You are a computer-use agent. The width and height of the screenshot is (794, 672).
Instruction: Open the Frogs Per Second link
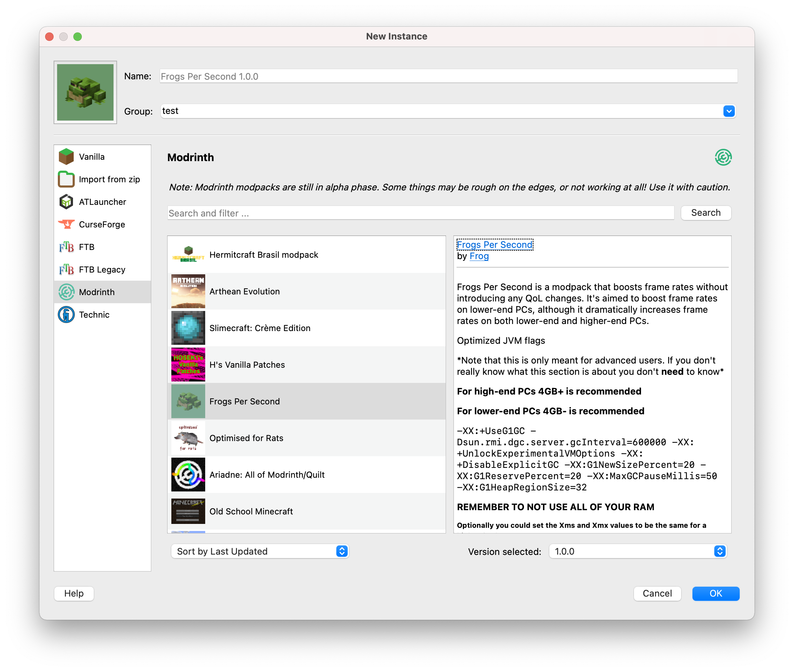click(494, 245)
